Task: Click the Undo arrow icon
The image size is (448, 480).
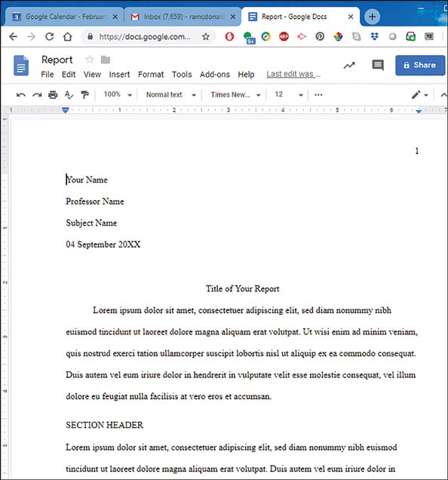Action: point(21,95)
